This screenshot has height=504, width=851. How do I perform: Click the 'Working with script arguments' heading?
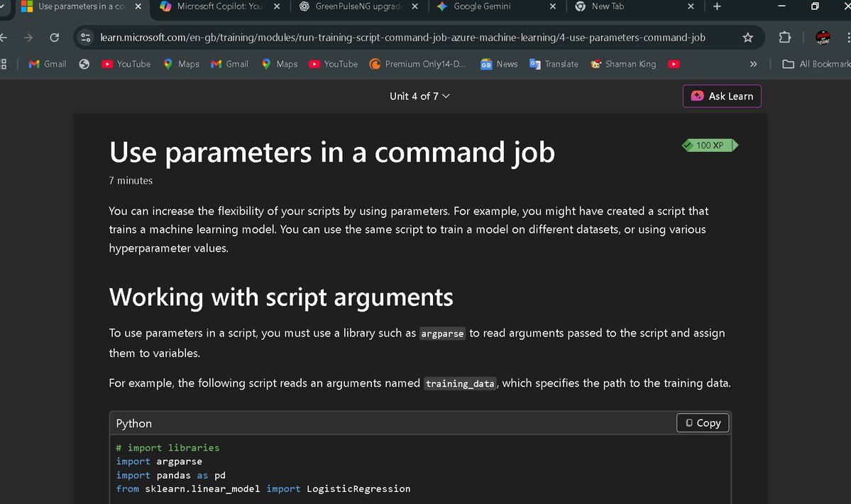281,297
